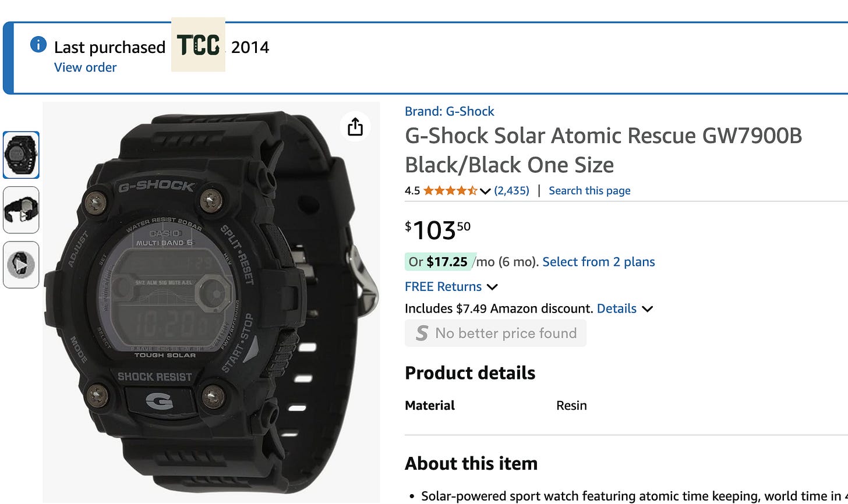848x504 pixels.
Task: Use the Search this page feature
Action: coord(589,190)
